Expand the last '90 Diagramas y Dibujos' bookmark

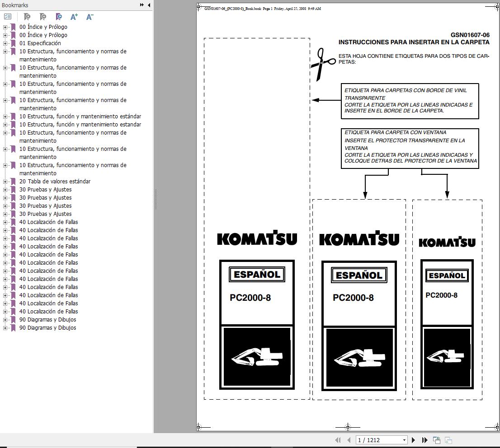click(x=5, y=328)
